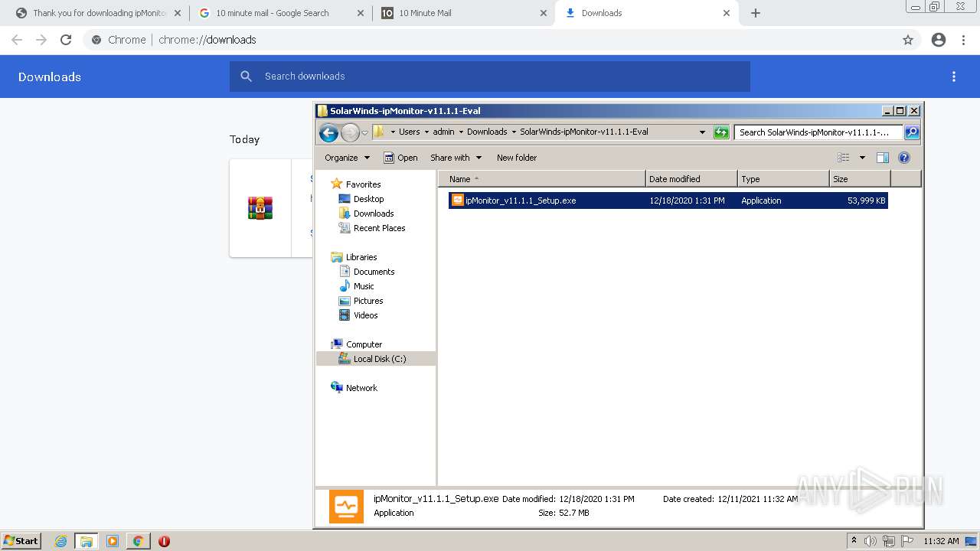This screenshot has height=551, width=980.
Task: Close the 10 Minute Mail tab
Action: click(543, 13)
